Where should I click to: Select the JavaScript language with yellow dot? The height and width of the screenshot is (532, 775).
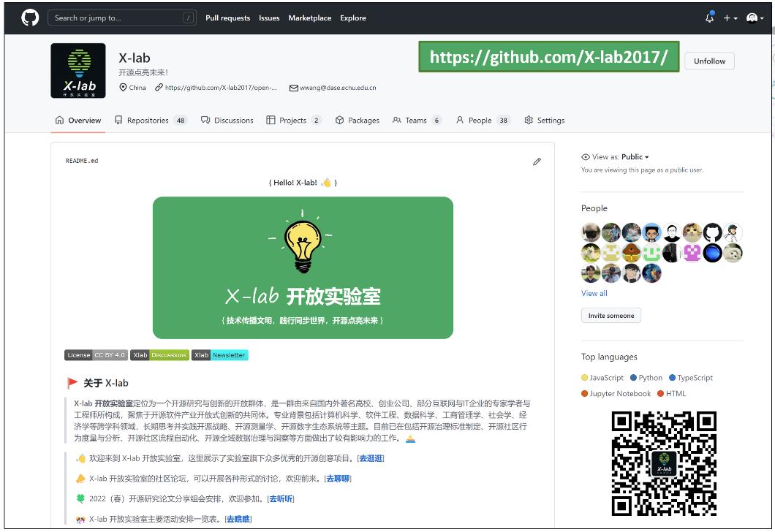[602, 378]
